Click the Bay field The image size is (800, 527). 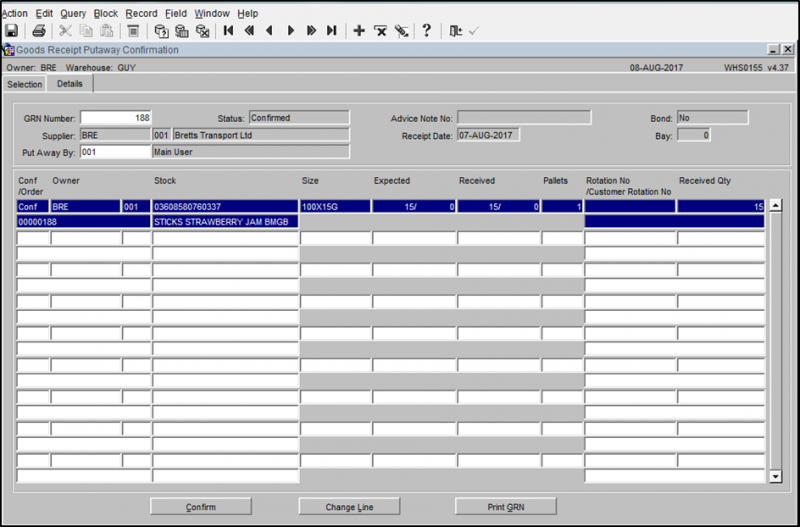(x=693, y=135)
